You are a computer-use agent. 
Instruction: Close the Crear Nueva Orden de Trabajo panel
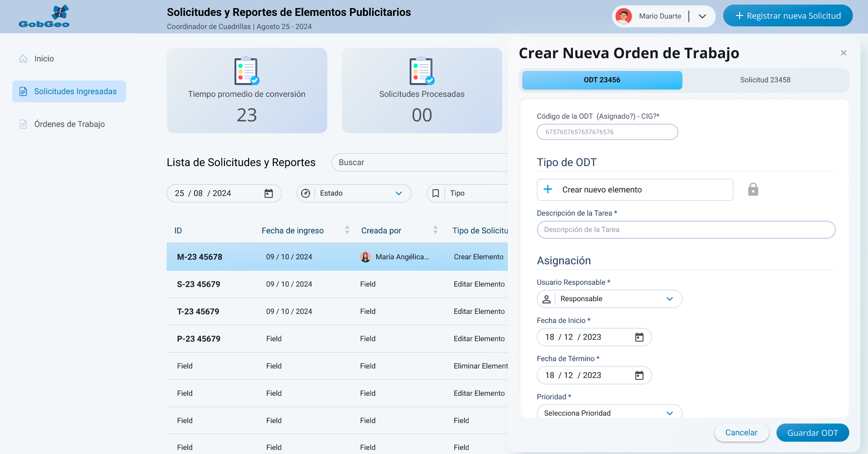coord(843,53)
